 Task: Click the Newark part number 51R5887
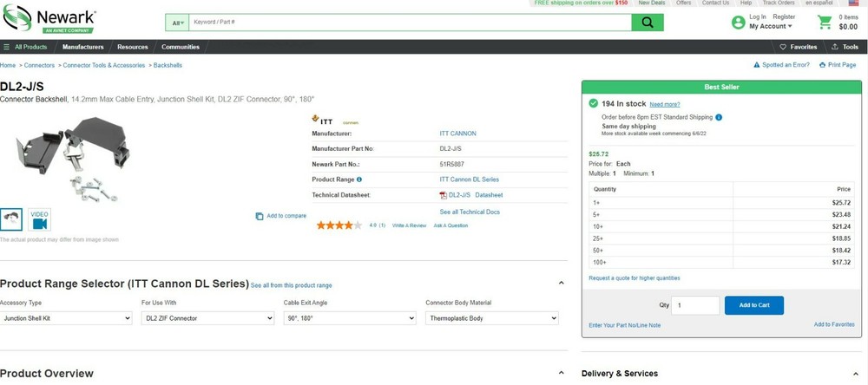coord(451,164)
